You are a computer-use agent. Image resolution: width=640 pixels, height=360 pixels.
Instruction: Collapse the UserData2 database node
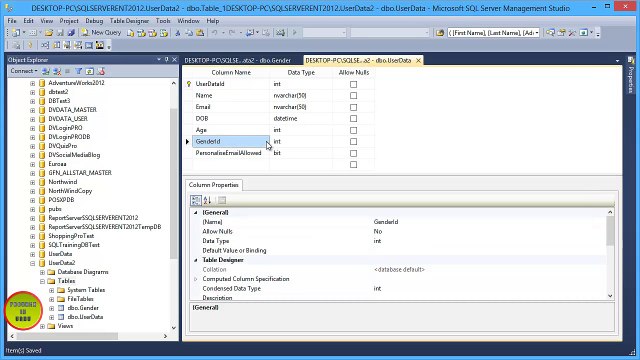point(32,263)
